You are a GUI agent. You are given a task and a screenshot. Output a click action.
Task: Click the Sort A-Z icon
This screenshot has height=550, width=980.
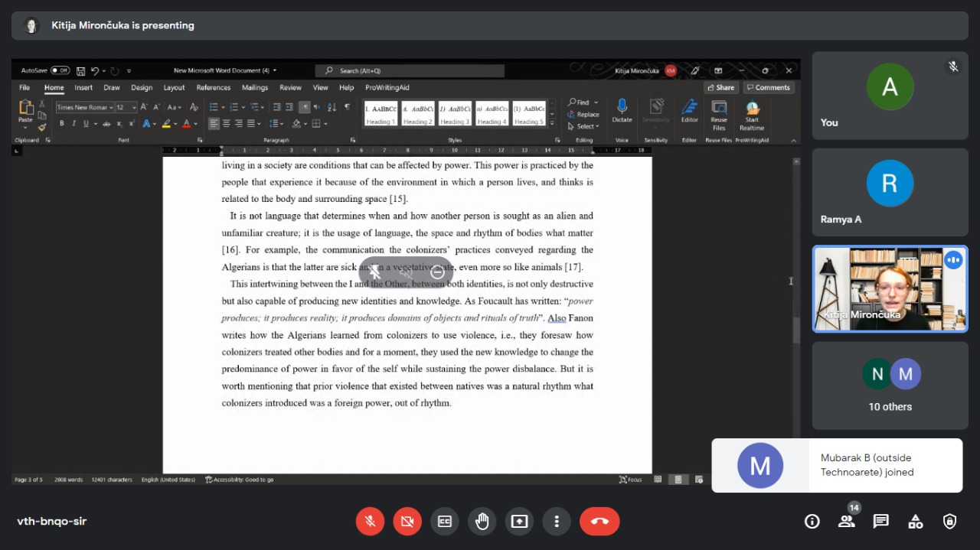tap(332, 107)
